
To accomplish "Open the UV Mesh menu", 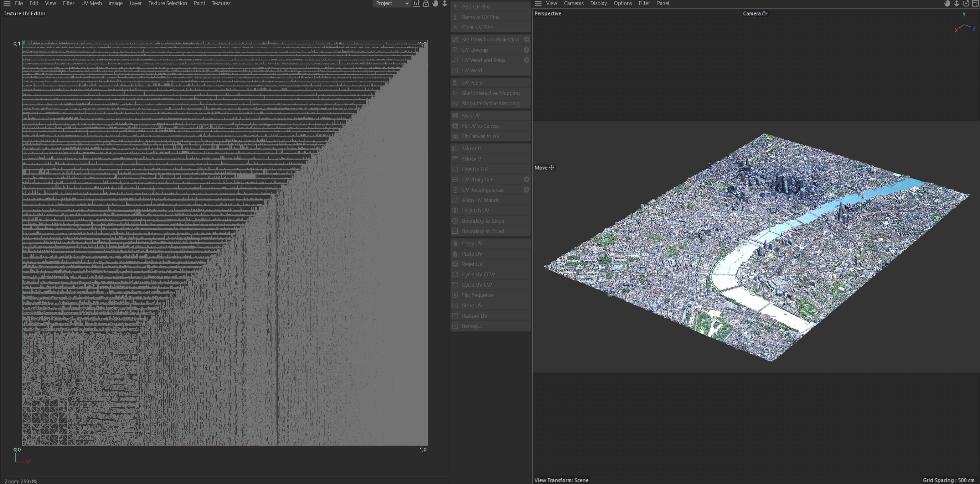I will click(x=91, y=3).
